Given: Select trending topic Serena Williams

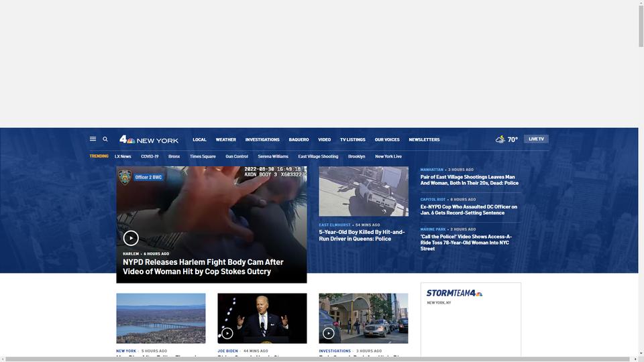Looking at the screenshot, I should tap(273, 156).
